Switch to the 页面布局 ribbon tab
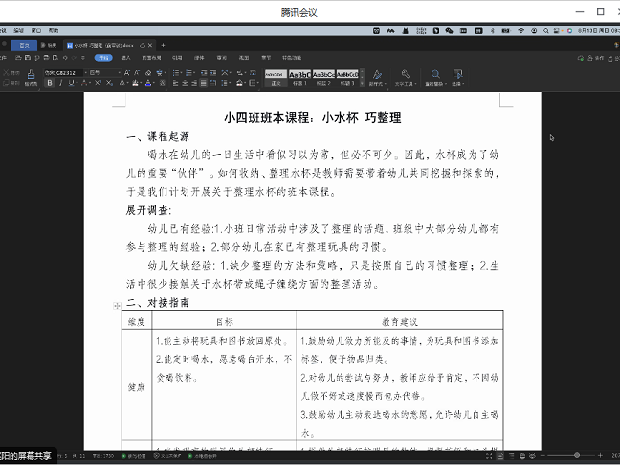The height and width of the screenshot is (465, 620). (152, 58)
